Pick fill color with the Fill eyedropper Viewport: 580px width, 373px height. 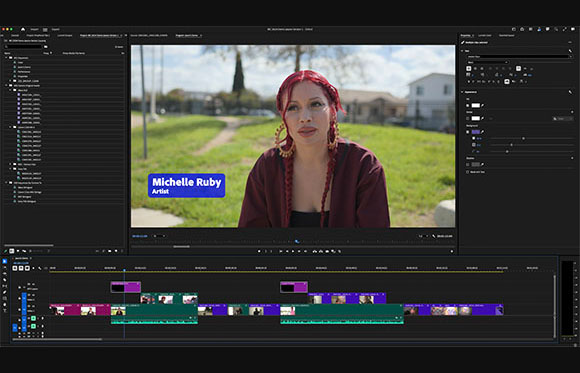point(482,105)
